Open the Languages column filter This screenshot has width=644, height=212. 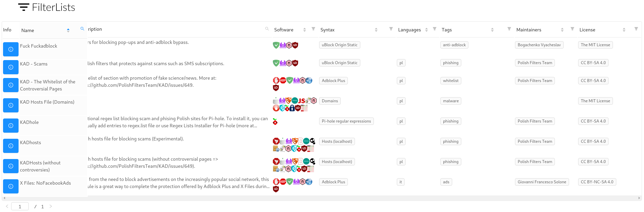[435, 29]
